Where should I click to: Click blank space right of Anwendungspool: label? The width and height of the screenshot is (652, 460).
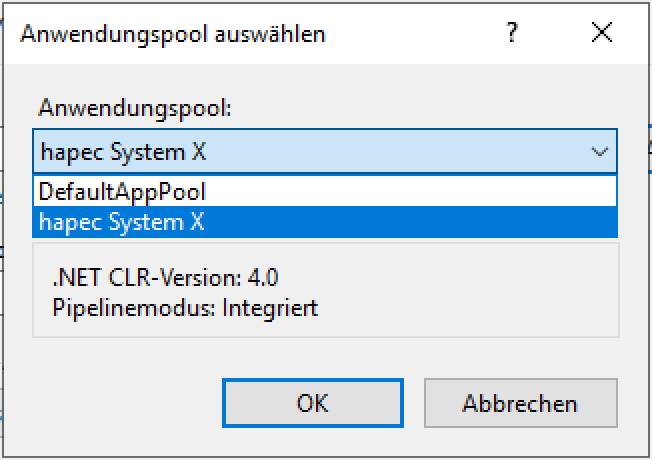pyautogui.click(x=420, y=108)
